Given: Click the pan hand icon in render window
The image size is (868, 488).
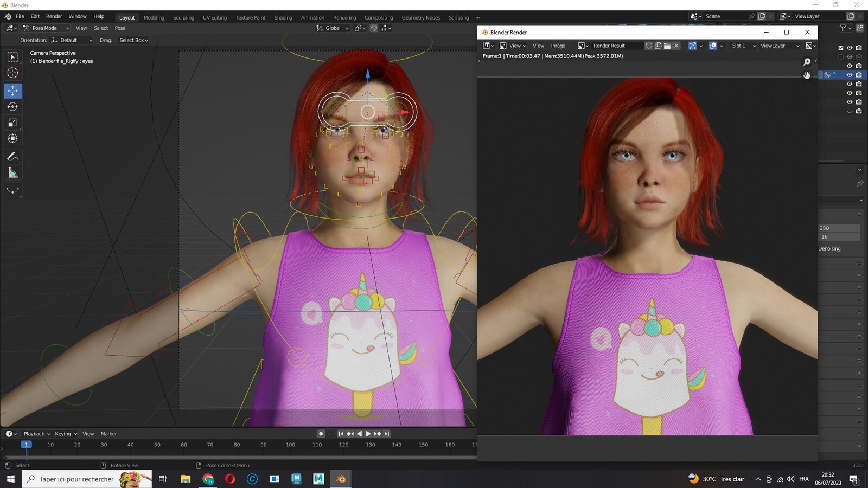Looking at the screenshot, I should click(807, 75).
